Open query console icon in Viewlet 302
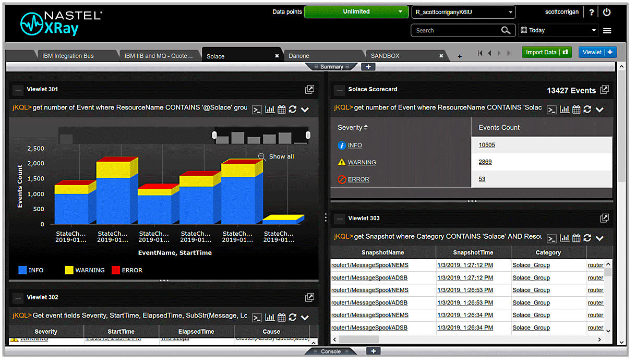The height and width of the screenshot is (364, 636). tap(257, 318)
